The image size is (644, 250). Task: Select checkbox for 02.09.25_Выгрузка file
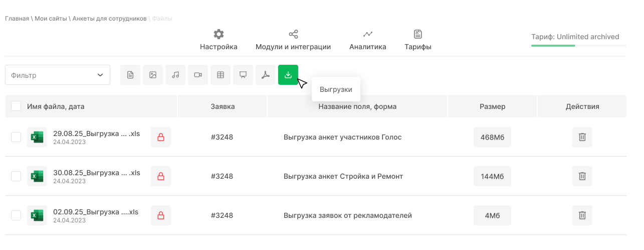coord(16,215)
